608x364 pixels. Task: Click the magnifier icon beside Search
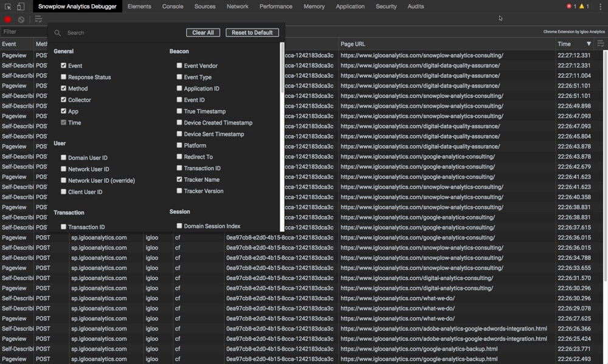(57, 33)
